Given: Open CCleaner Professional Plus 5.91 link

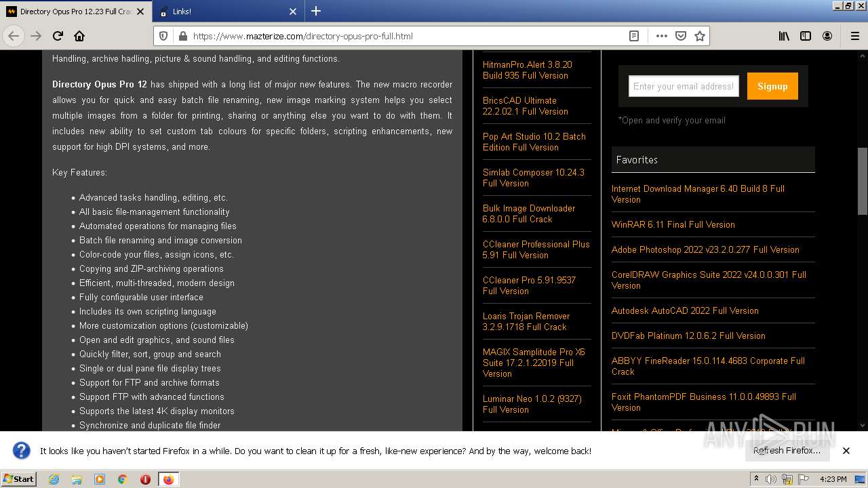Looking at the screenshot, I should click(x=536, y=249).
